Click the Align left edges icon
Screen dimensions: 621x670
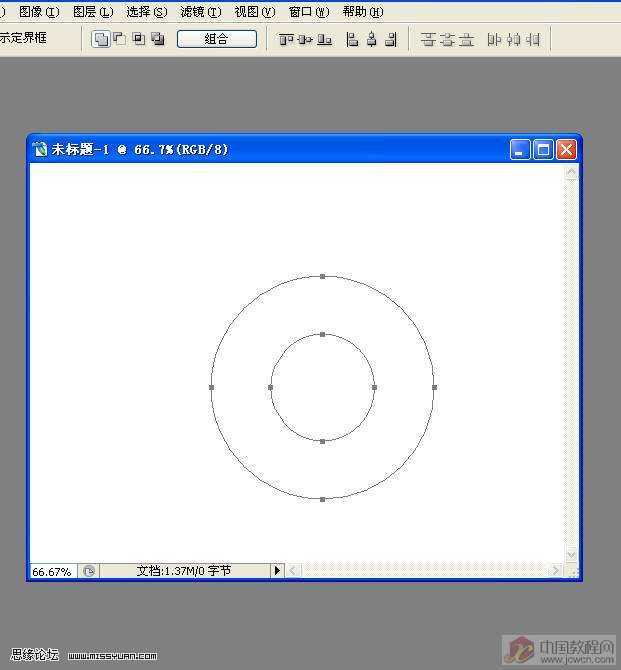[352, 39]
